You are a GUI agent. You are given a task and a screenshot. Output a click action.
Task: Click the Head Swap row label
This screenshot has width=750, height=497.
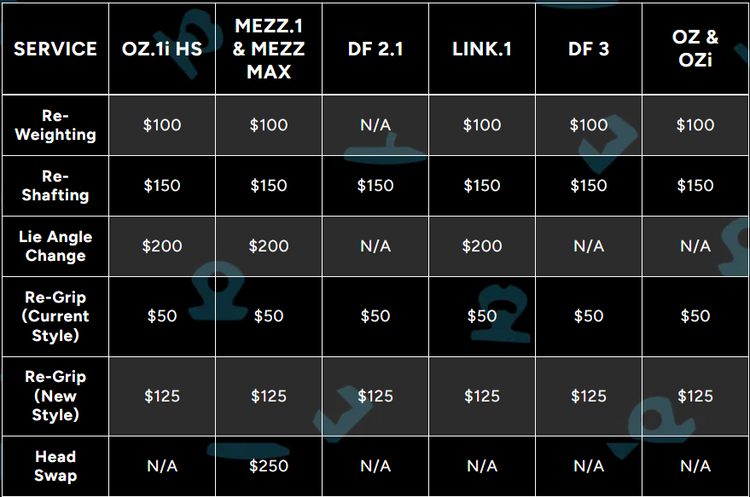[56, 466]
